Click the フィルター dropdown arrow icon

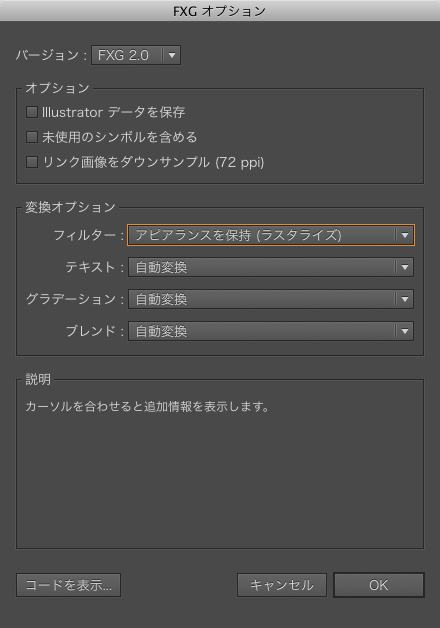(x=405, y=235)
